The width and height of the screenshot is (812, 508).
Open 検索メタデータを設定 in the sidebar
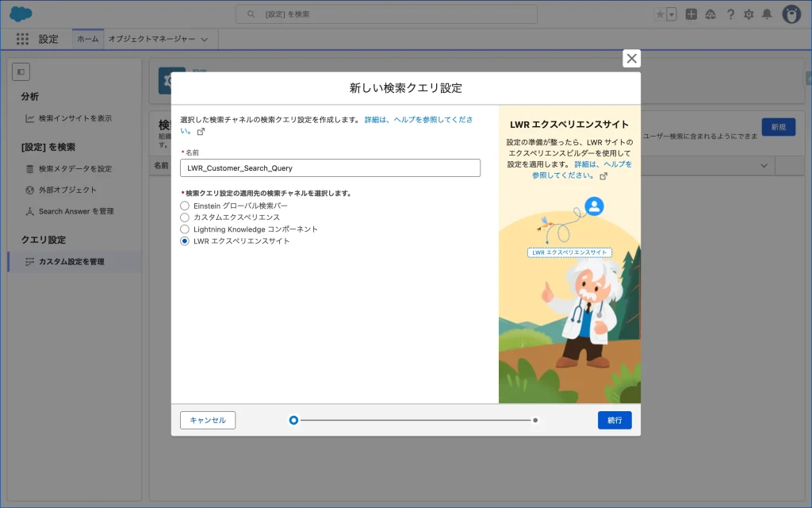click(75, 168)
